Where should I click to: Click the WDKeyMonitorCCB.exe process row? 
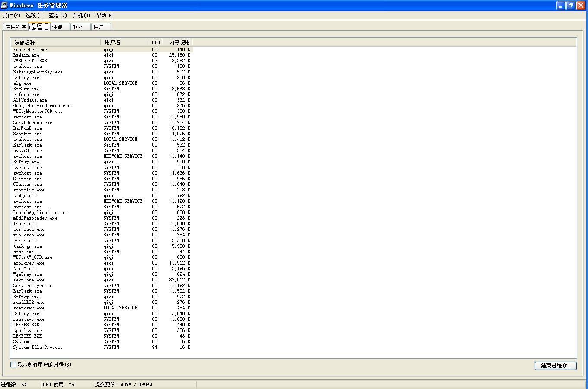pyautogui.click(x=102, y=112)
